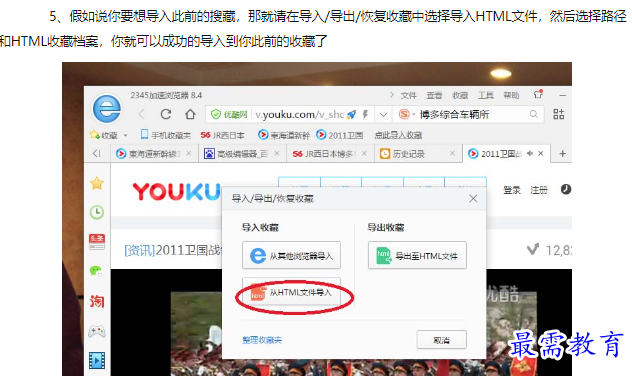
Task: Open the history clock in the sidebar
Action: [x=97, y=212]
